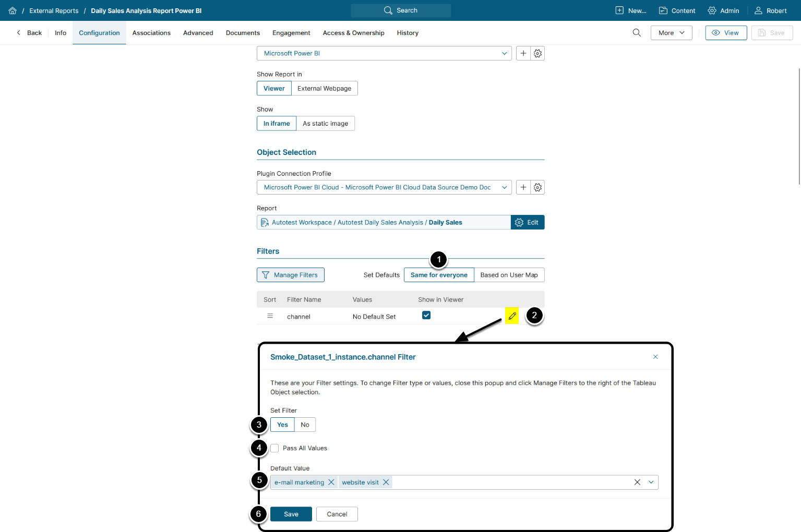Click the View button
The image size is (801, 532).
pyautogui.click(x=726, y=33)
